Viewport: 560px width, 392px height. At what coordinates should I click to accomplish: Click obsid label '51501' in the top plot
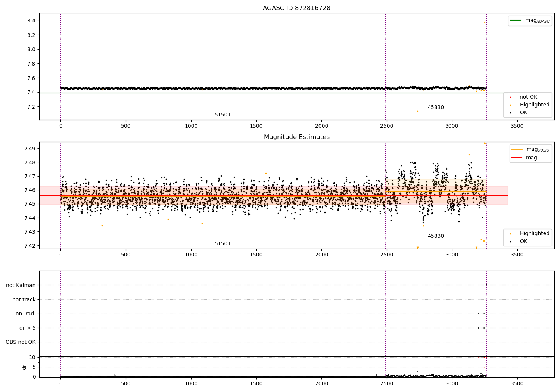pos(223,115)
